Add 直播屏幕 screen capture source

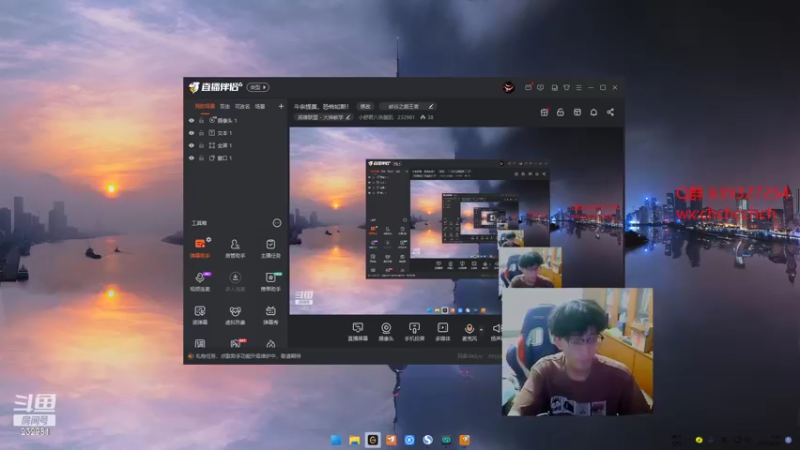tap(358, 331)
